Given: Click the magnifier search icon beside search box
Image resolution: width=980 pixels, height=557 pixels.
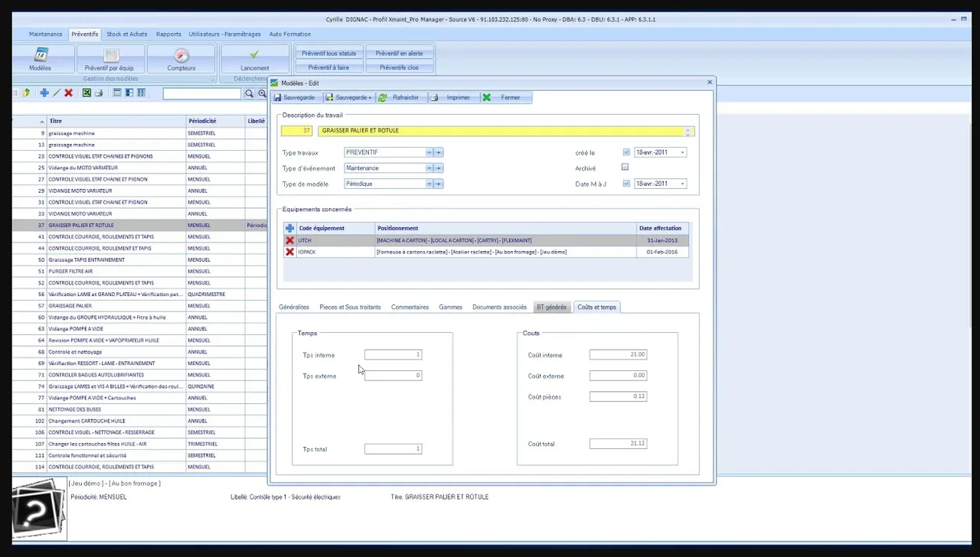Looking at the screenshot, I should pos(249,93).
